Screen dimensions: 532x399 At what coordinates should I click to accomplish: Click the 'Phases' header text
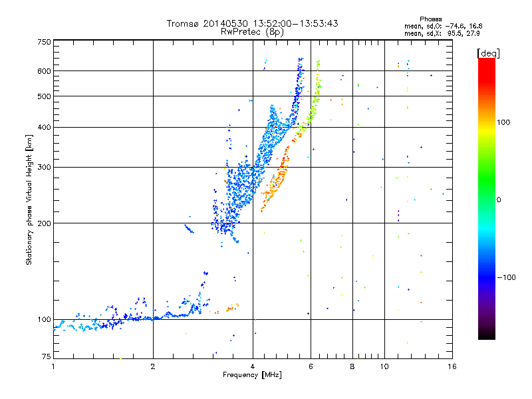pos(430,19)
